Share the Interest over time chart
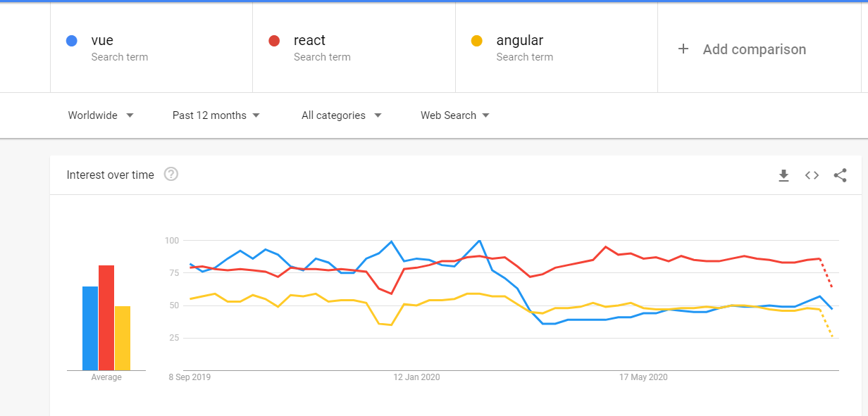 click(x=840, y=175)
